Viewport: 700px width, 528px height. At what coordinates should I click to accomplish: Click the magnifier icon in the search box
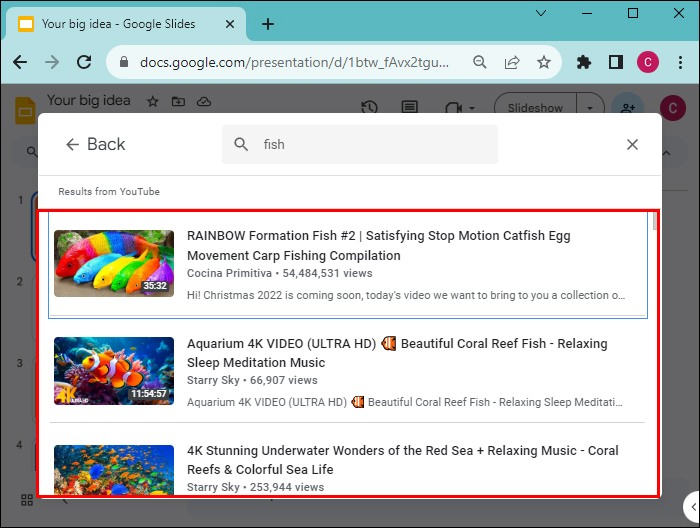241,145
